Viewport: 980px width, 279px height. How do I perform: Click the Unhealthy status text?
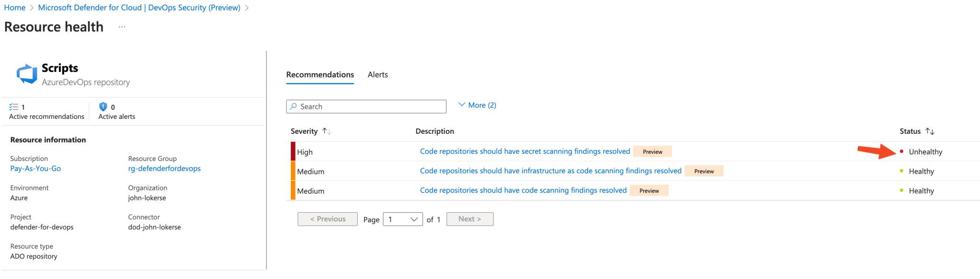925,152
